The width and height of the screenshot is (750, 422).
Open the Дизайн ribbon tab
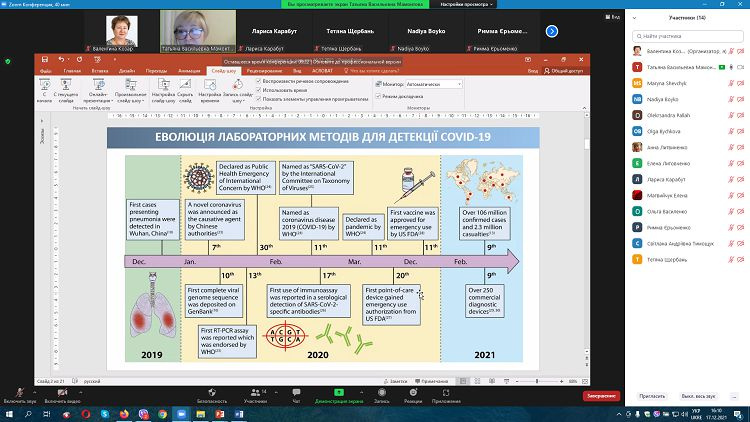127,71
